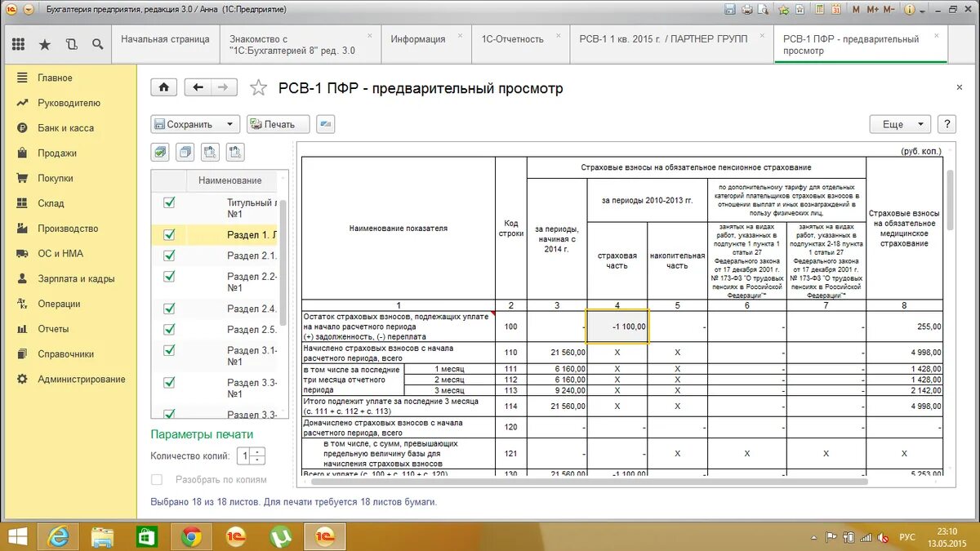Toggle first Раздел 3.3 checkbox
Viewport: 980px width, 551px height.
tap(169, 383)
